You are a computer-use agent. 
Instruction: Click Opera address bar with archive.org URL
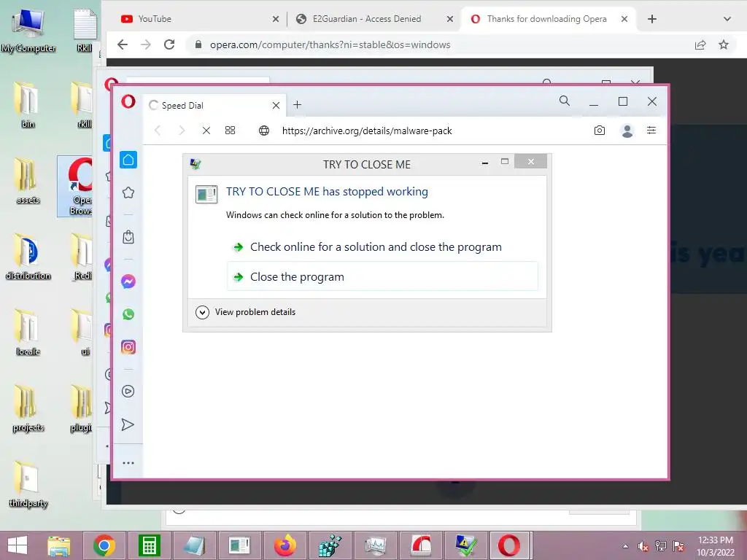pos(367,131)
